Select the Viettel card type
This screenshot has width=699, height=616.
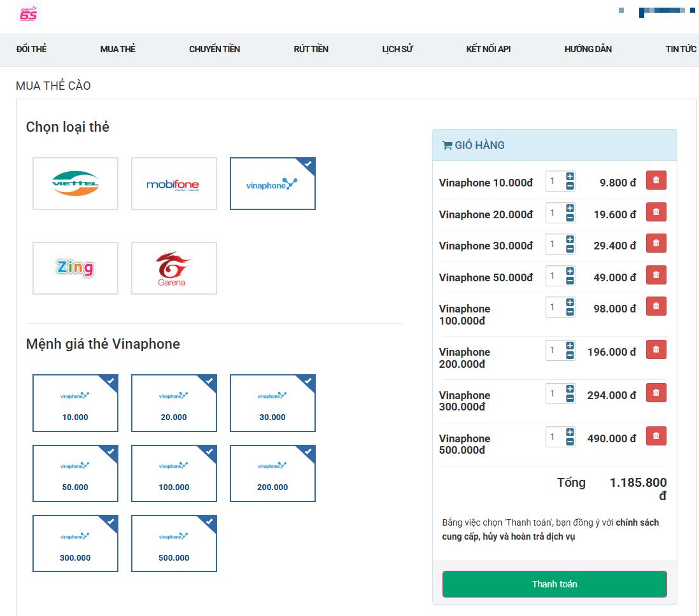pyautogui.click(x=75, y=184)
